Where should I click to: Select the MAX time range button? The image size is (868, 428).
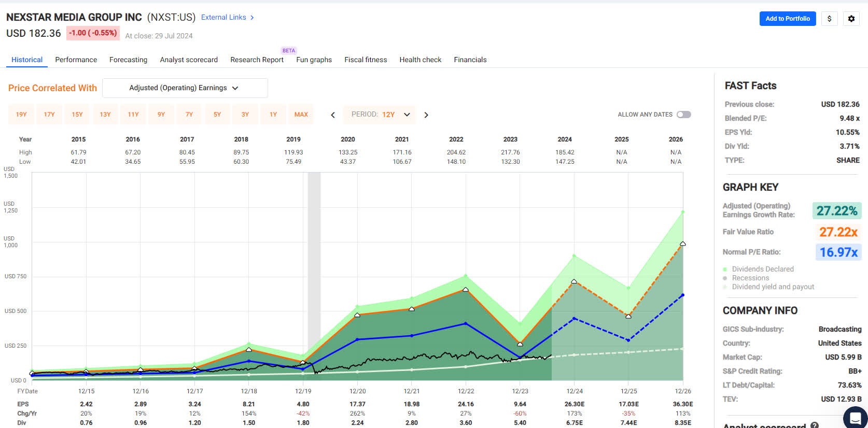[301, 115]
